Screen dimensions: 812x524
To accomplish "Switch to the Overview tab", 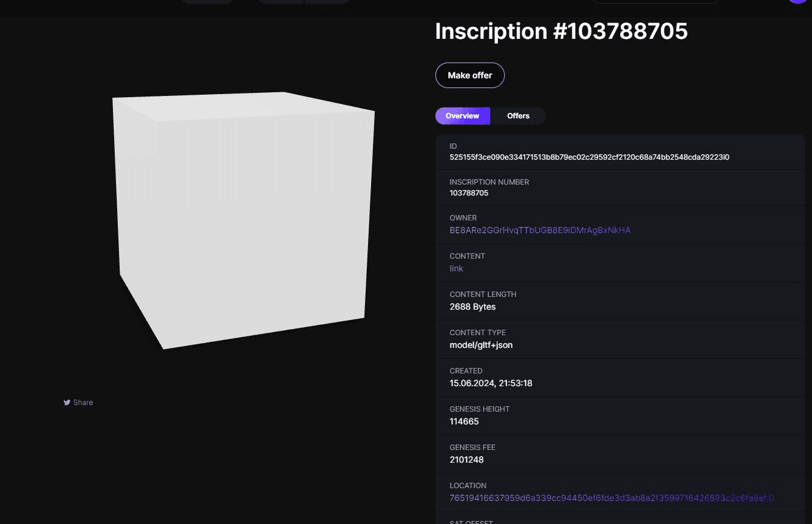I will [462, 116].
